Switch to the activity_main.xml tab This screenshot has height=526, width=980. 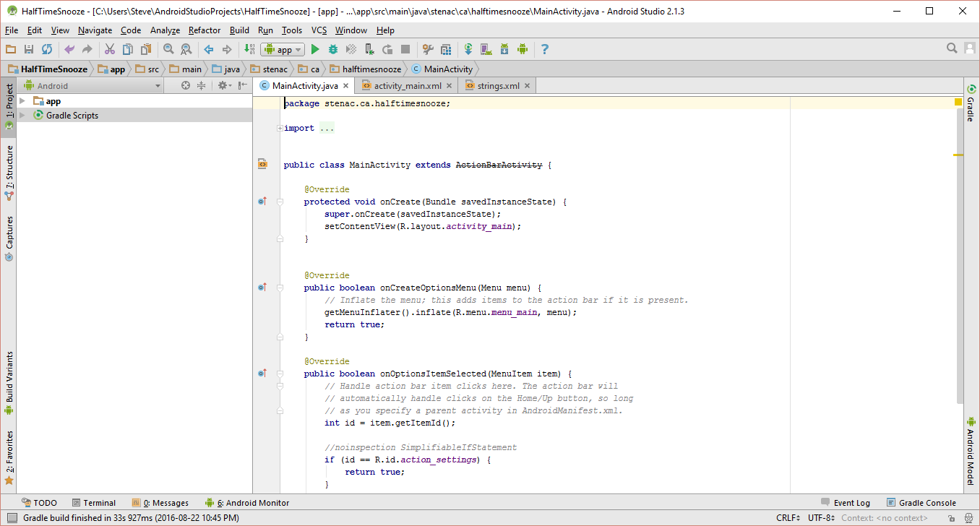[x=408, y=85]
